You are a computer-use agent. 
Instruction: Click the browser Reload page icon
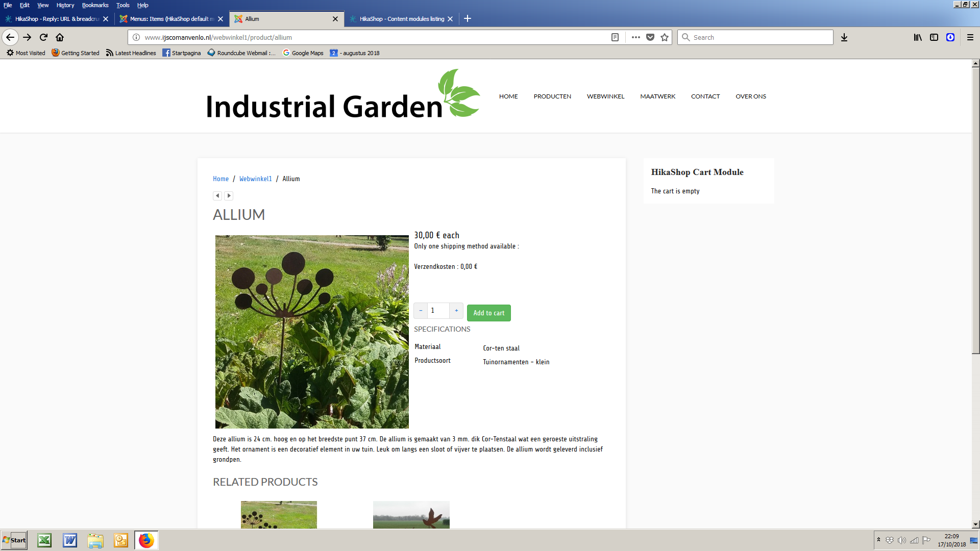pyautogui.click(x=43, y=37)
